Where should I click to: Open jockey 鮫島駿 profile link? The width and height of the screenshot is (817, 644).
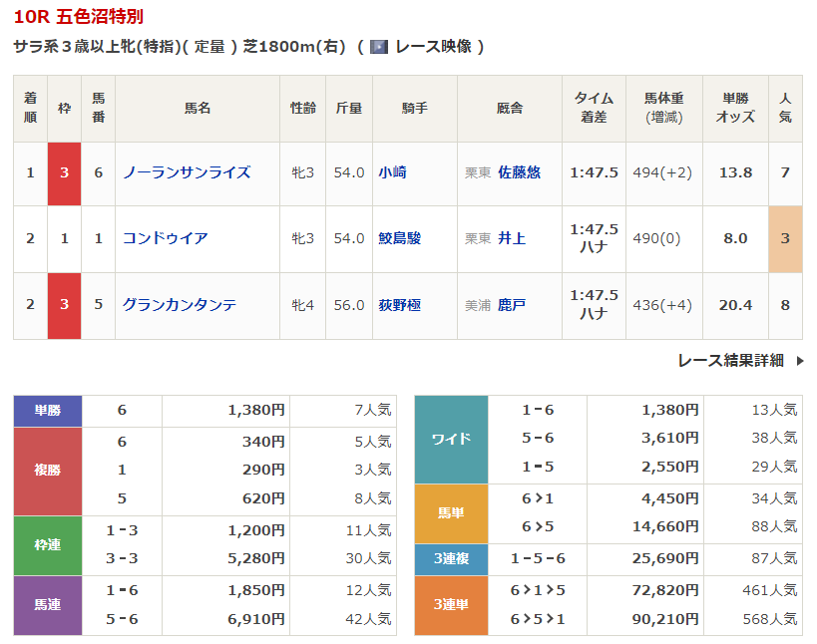pyautogui.click(x=399, y=238)
